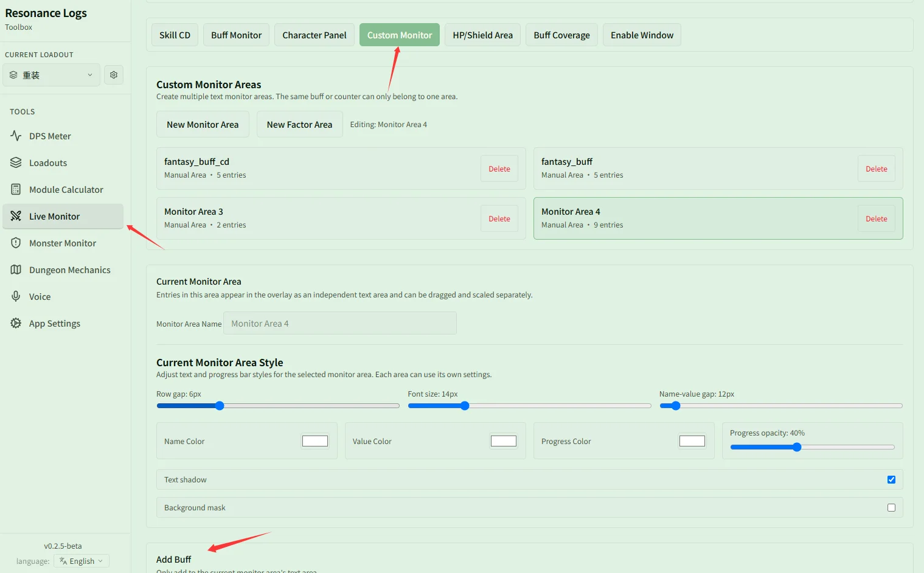Screen dimensions: 924x573
Task: Open the English language dropdown
Action: click(x=82, y=561)
